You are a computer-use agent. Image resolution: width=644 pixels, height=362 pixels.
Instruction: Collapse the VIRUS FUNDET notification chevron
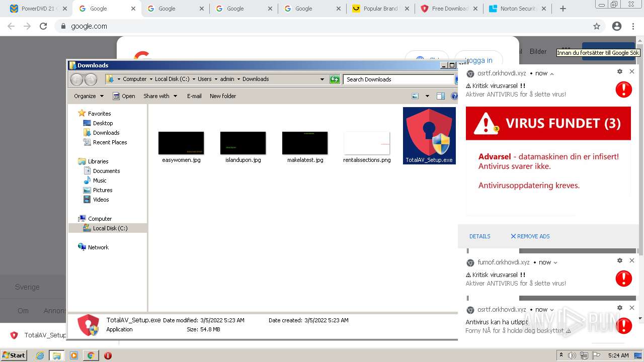click(x=552, y=74)
